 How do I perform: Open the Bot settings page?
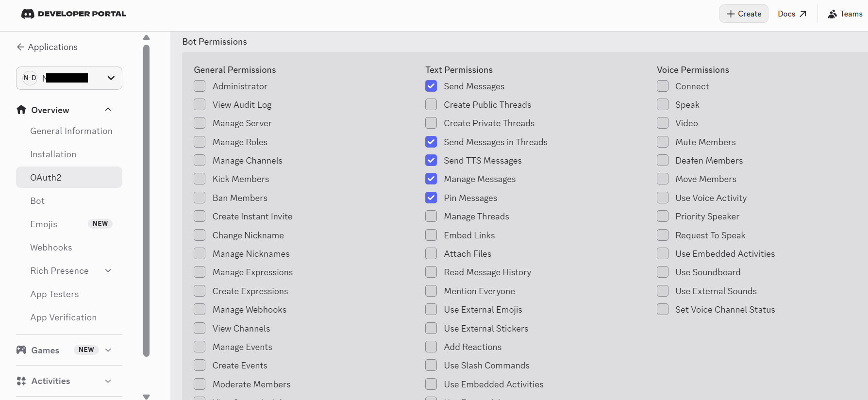tap(37, 201)
